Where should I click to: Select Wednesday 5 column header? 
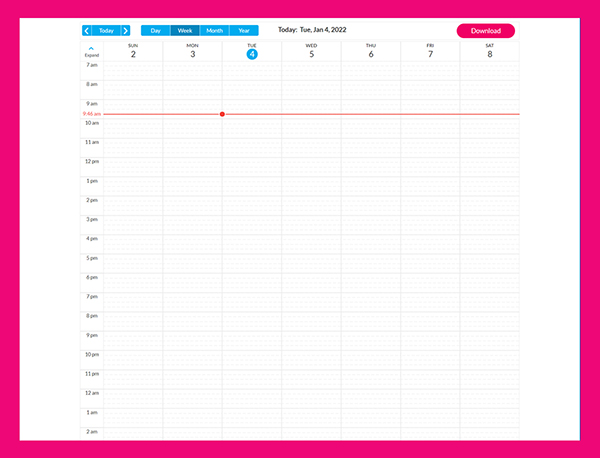pyautogui.click(x=311, y=51)
